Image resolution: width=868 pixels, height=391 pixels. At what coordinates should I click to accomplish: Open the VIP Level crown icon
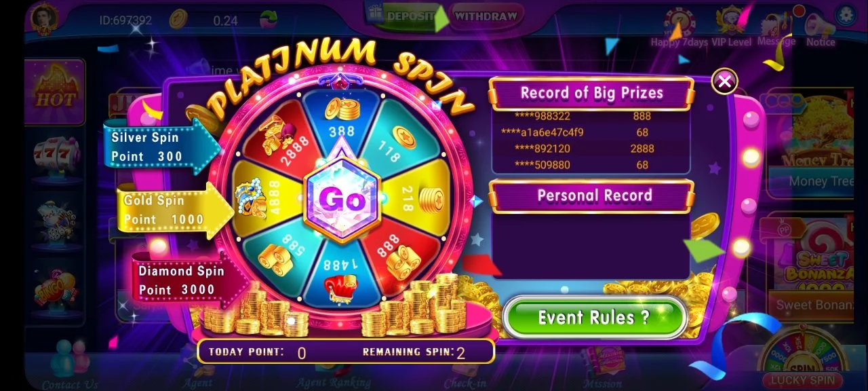click(x=731, y=29)
